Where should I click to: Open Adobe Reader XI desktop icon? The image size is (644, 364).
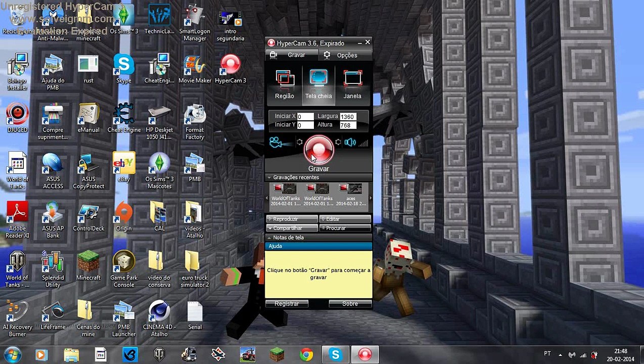click(x=17, y=220)
